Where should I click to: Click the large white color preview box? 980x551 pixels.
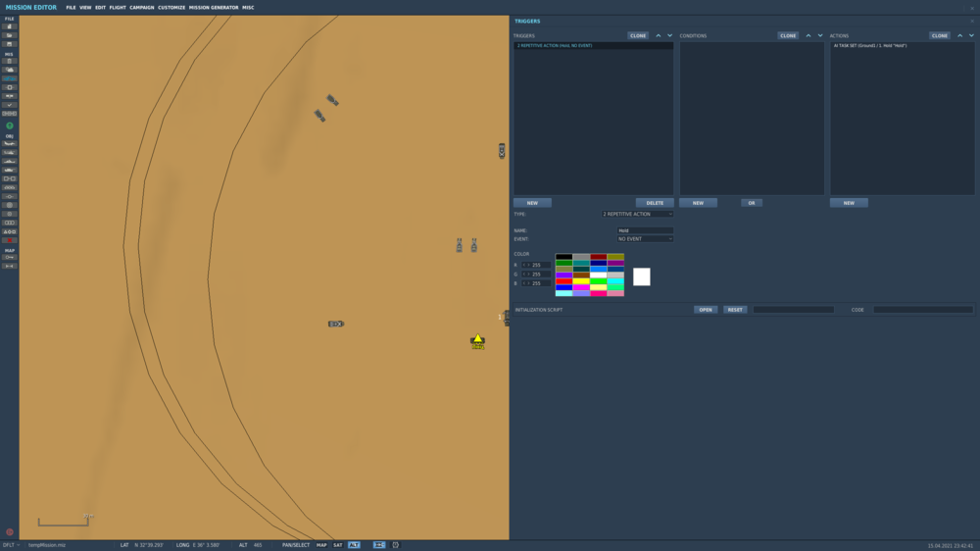[641, 276]
